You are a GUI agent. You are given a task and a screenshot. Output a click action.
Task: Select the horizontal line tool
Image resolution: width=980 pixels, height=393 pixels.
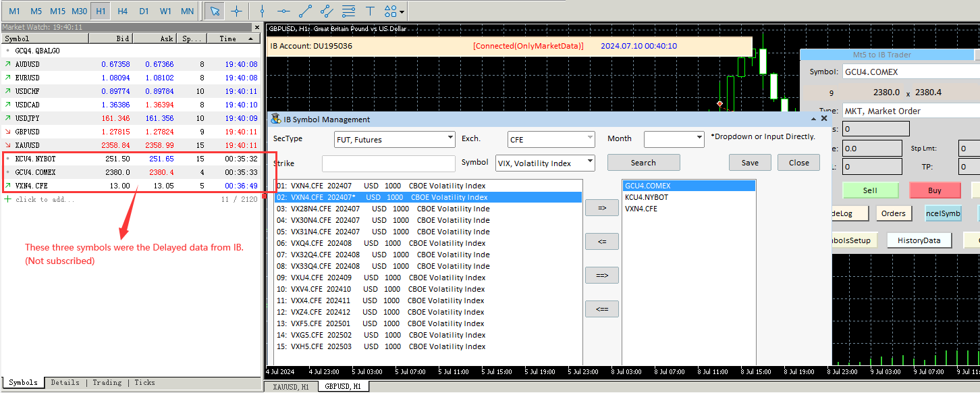pos(283,11)
